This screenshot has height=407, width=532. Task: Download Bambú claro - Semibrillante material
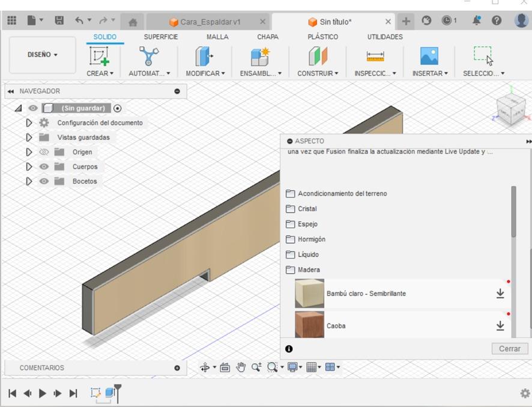(x=500, y=294)
